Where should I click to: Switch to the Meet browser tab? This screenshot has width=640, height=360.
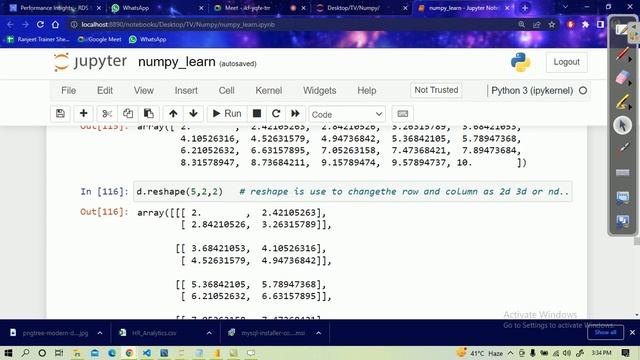click(x=259, y=8)
